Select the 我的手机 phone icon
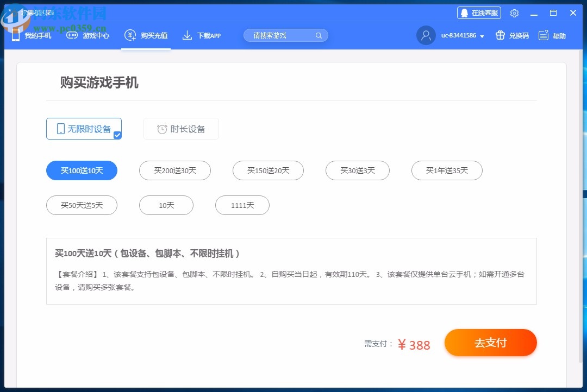Image resolution: width=587 pixels, height=392 pixels. (15, 35)
